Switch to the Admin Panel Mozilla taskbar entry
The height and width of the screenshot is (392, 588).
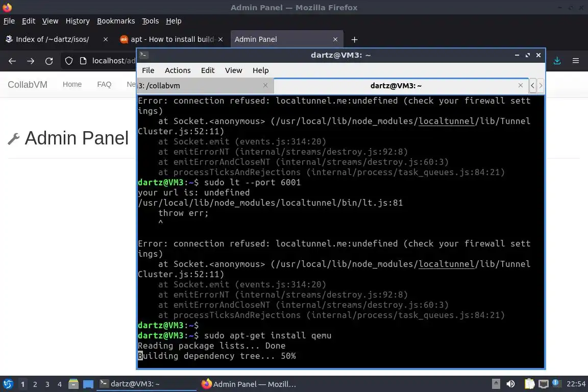point(248,384)
